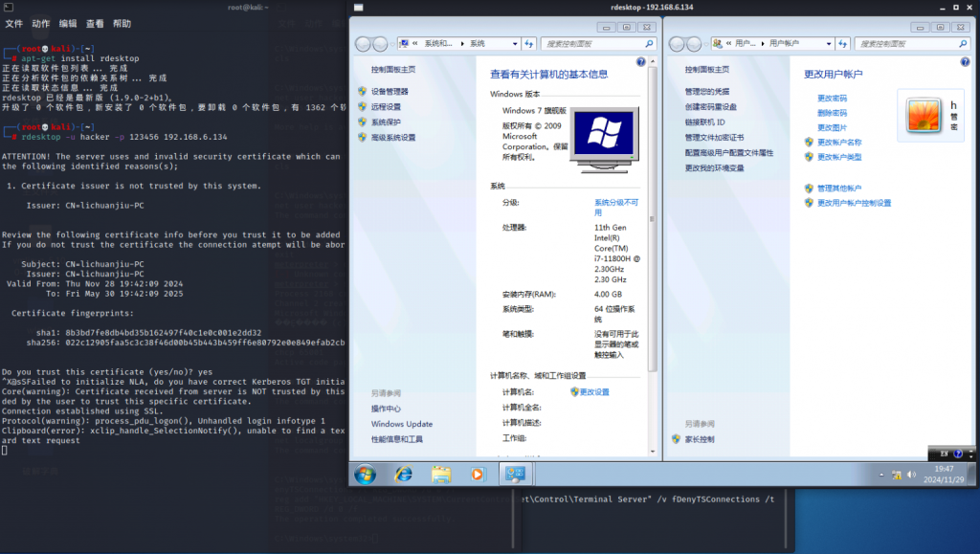This screenshot has width=980, height=554.
Task: Click the search magnifier in System window
Action: 649,44
